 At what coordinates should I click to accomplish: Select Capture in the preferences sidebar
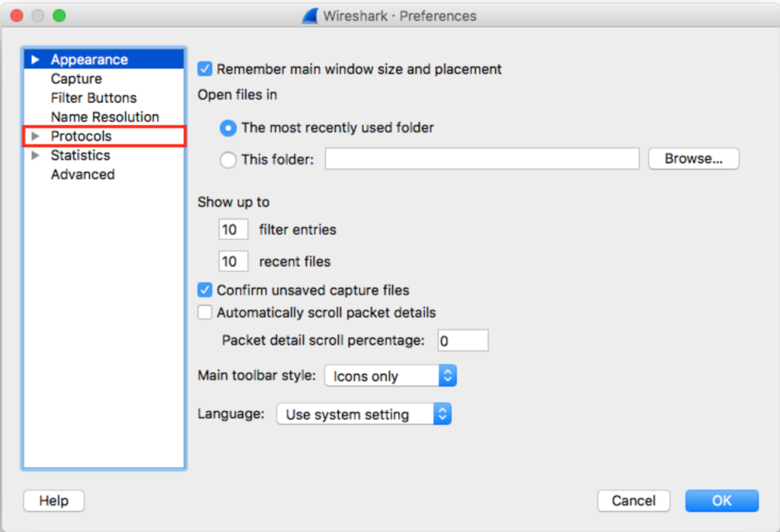click(78, 78)
